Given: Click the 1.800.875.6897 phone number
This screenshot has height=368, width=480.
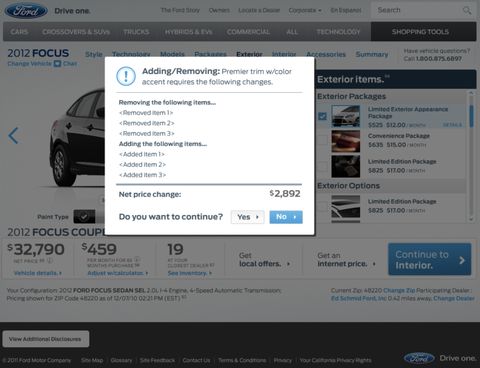Looking at the screenshot, I should click(439, 59).
